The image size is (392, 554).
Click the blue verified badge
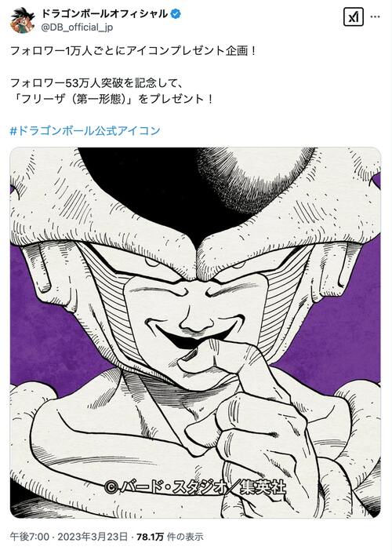coord(176,14)
